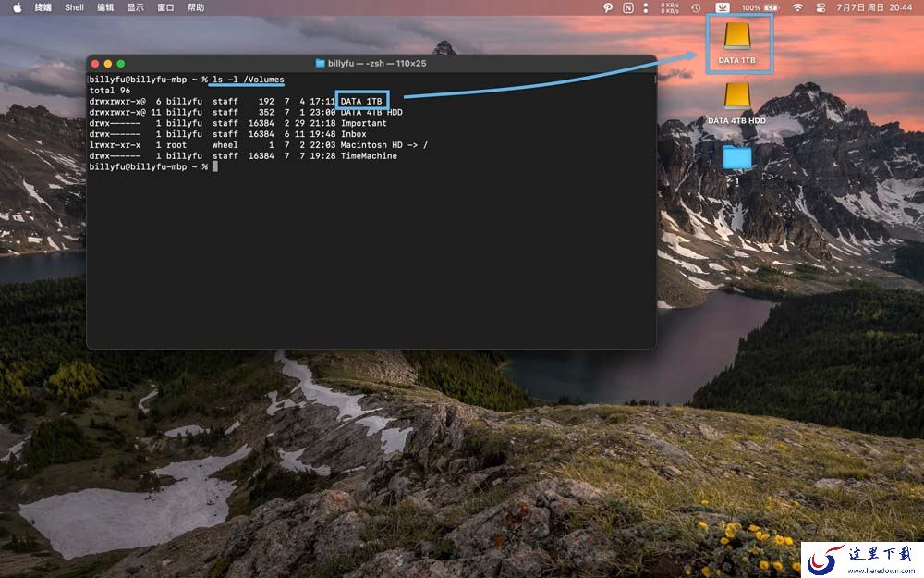Screen dimensions: 924x578
Task: Click the folder proxy icon in Terminal title
Action: point(320,63)
